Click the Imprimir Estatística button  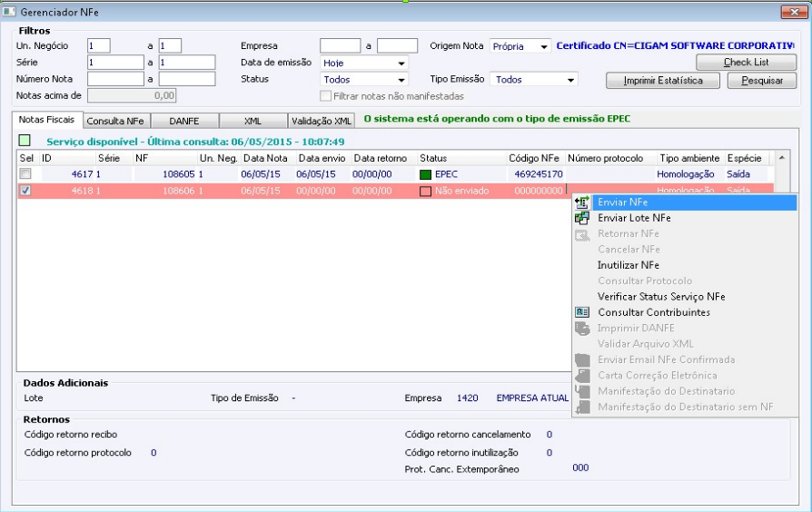(x=663, y=80)
